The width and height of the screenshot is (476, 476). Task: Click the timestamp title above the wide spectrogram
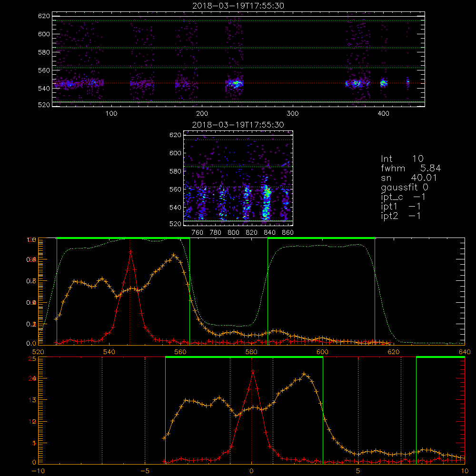coord(238,6)
